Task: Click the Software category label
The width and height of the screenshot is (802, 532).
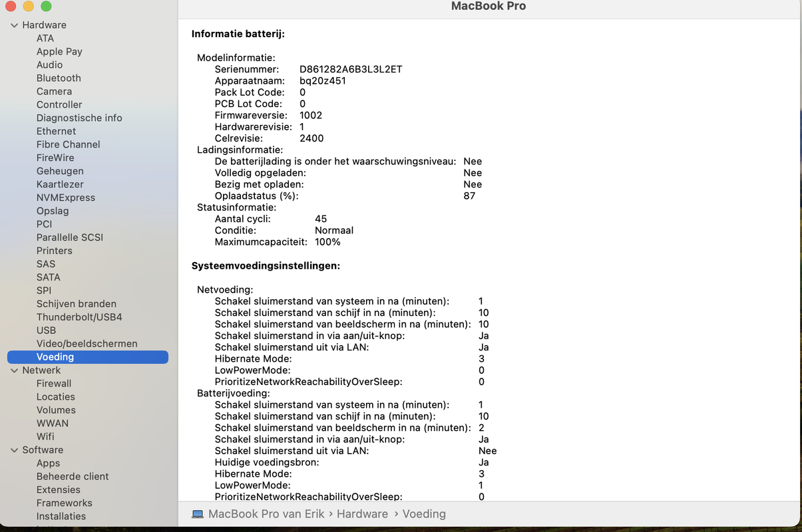Action: (43, 450)
